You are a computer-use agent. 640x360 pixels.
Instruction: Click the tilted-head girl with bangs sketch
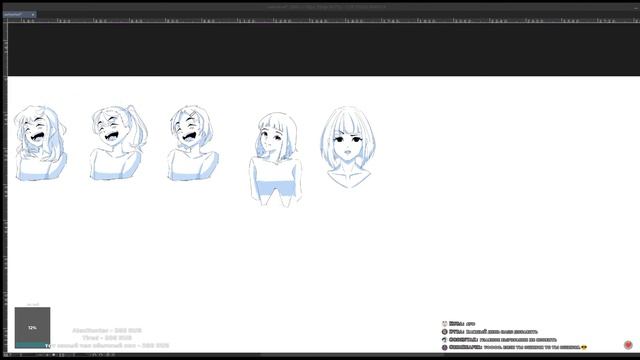[x=276, y=160]
